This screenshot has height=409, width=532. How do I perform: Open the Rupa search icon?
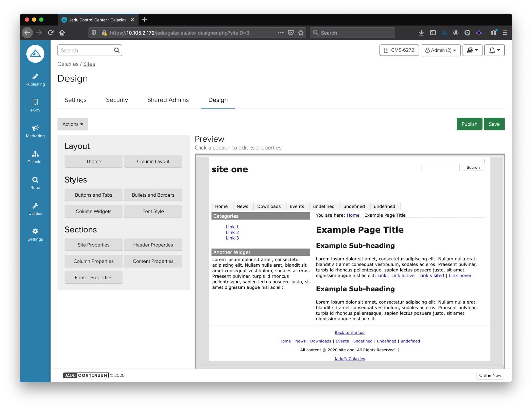coord(35,180)
